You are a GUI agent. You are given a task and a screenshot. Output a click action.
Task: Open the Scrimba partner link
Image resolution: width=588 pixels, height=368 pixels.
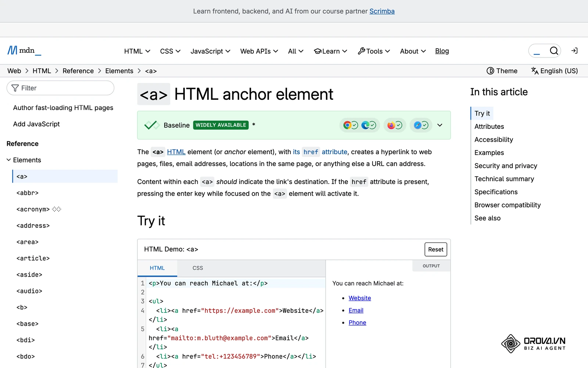click(x=382, y=11)
